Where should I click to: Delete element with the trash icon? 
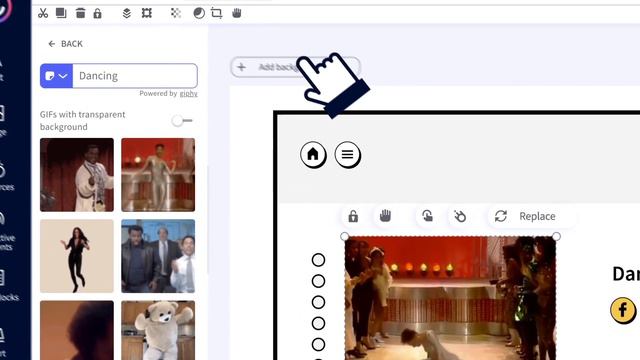80,13
